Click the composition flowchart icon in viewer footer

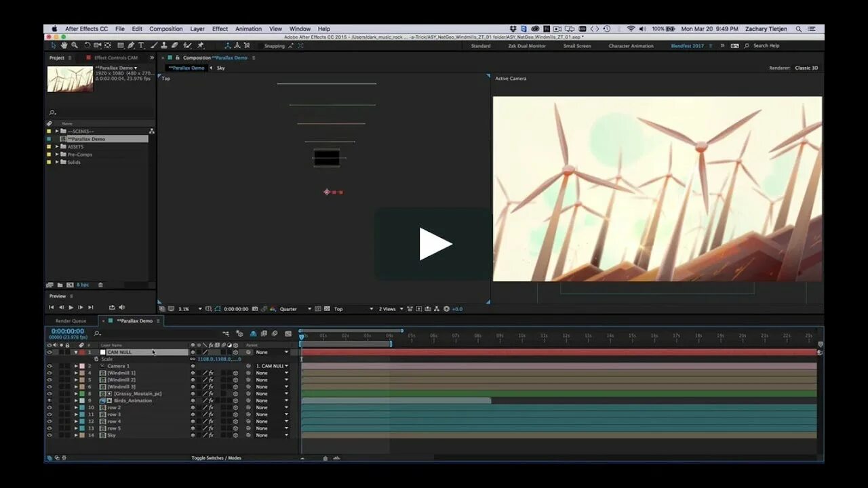(437, 309)
